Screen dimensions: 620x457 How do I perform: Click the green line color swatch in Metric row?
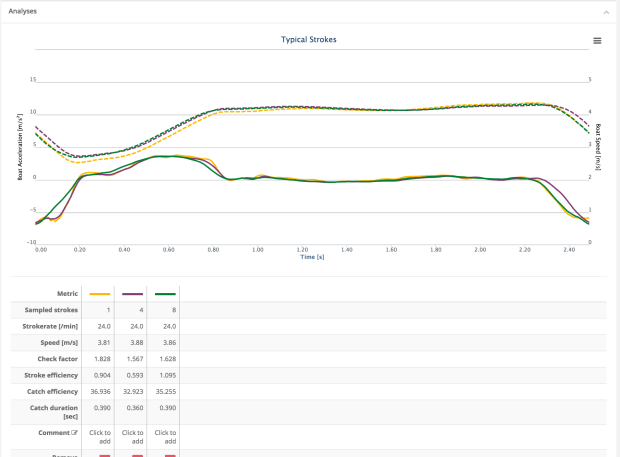coord(165,294)
